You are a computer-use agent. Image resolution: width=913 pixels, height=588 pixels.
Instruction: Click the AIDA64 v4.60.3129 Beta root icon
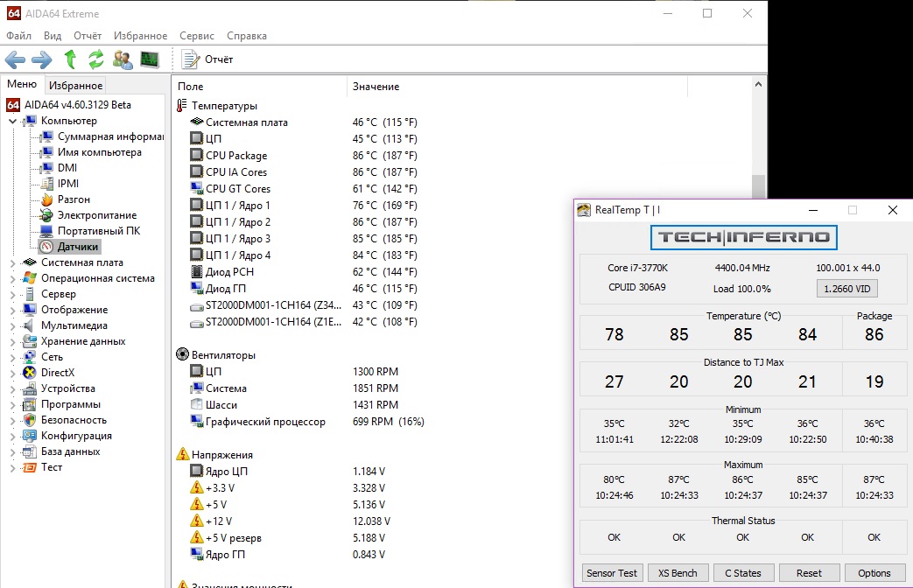(x=13, y=105)
